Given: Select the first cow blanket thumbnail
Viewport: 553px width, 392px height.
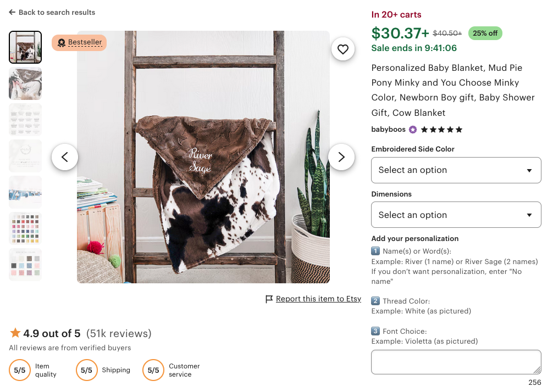Looking at the screenshot, I should click(x=25, y=47).
